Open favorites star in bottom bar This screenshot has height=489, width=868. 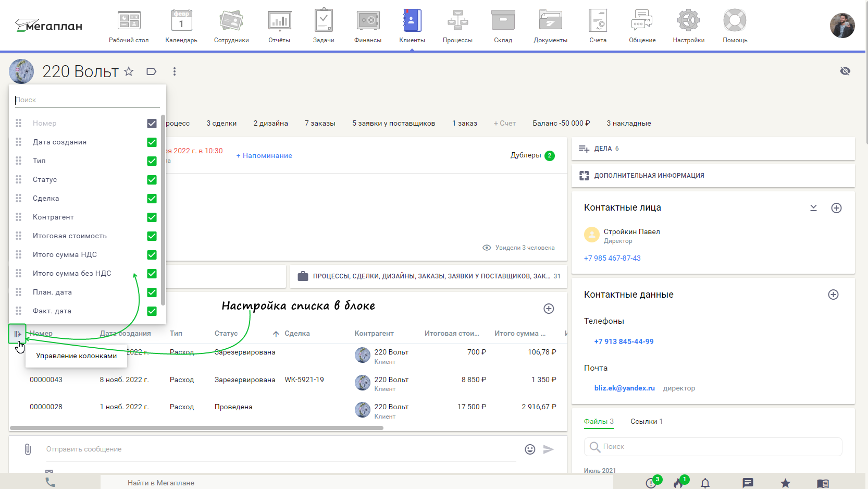click(785, 483)
